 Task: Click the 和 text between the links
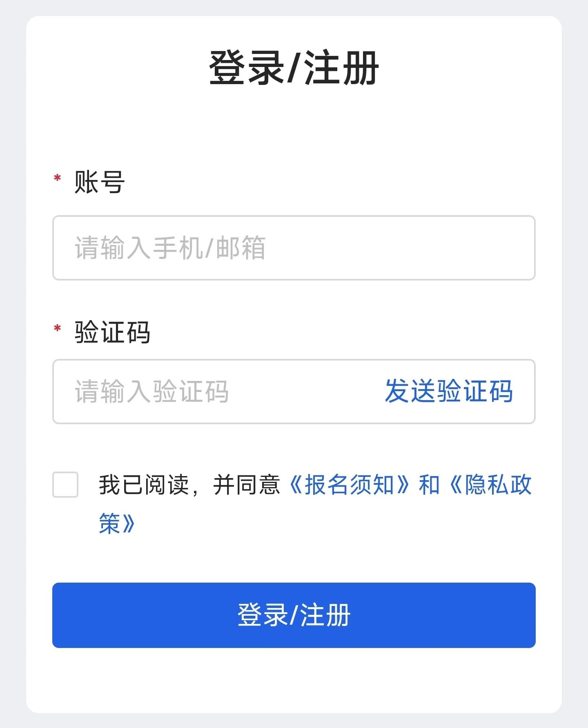pos(429,485)
